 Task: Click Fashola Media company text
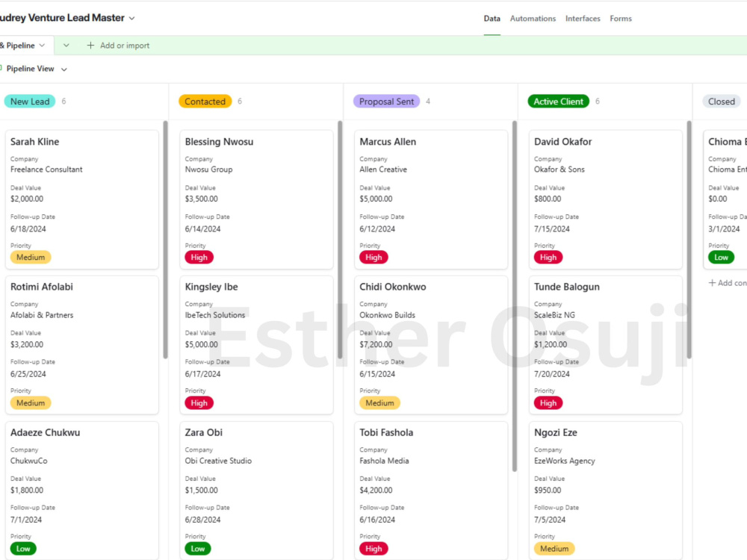click(x=384, y=461)
